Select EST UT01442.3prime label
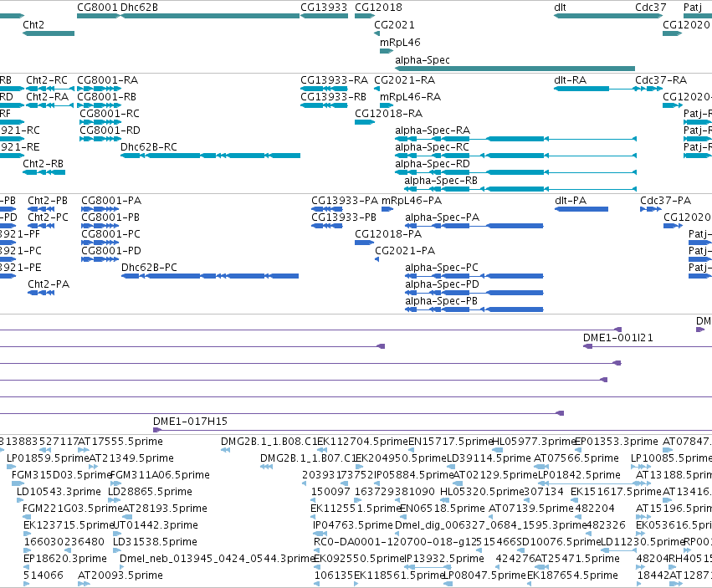This screenshot has height=588, width=712. click(x=156, y=525)
